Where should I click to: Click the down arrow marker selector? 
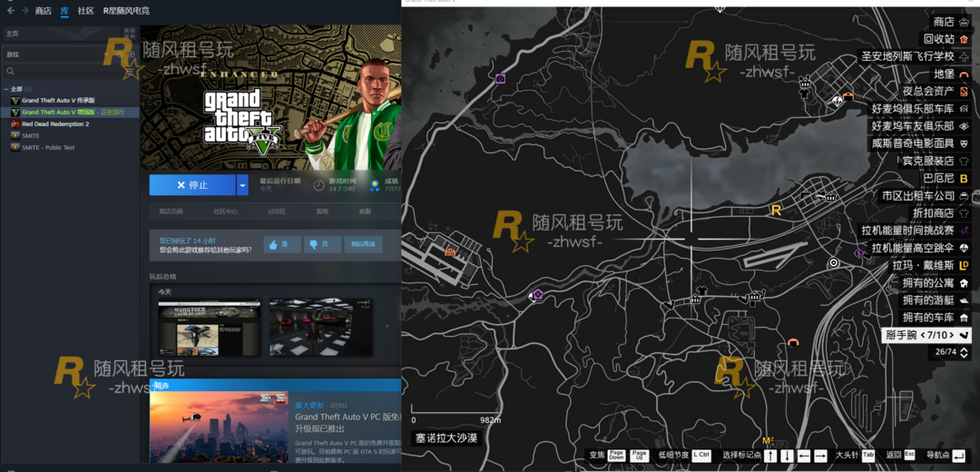(x=787, y=456)
